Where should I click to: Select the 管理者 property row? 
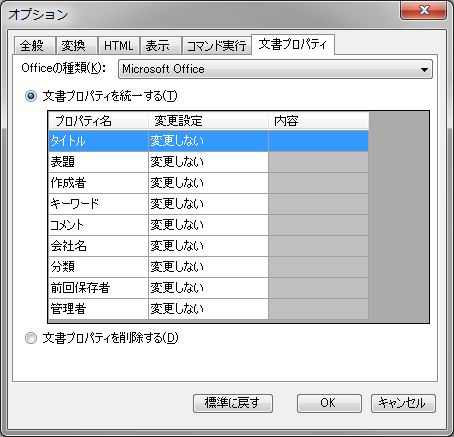coord(209,309)
